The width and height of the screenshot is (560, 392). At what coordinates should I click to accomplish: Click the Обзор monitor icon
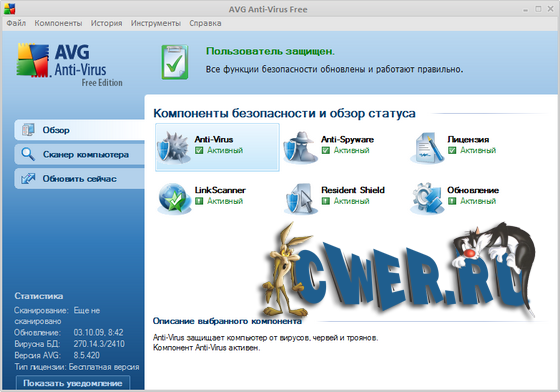[28, 130]
